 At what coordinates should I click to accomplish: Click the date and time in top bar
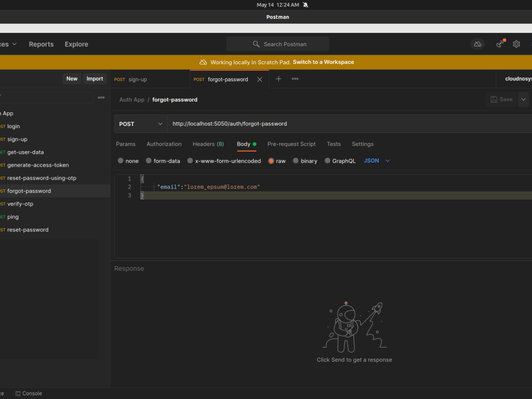point(278,5)
